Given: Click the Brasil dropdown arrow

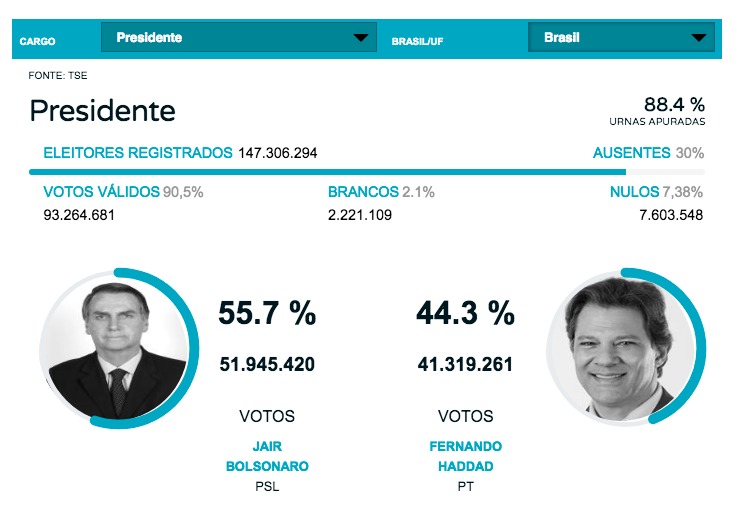Looking at the screenshot, I should [698, 39].
